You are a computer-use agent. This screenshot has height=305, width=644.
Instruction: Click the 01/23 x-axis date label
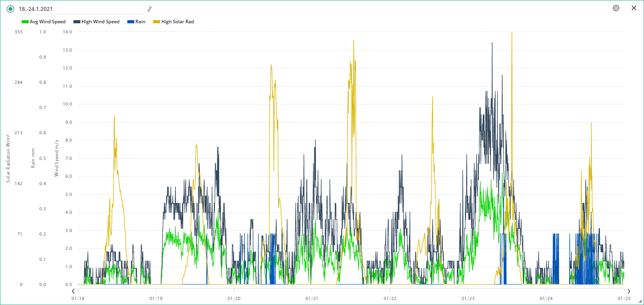(468, 298)
